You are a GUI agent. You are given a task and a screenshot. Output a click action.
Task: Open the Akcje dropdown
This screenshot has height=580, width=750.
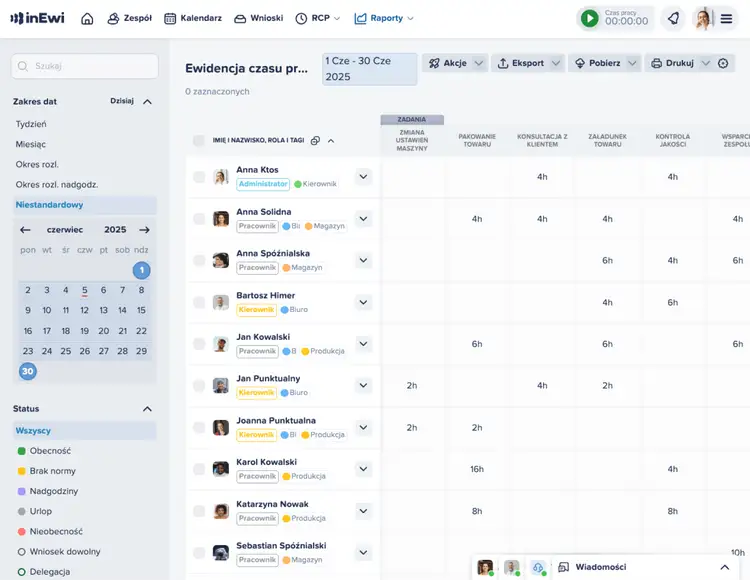click(x=455, y=63)
